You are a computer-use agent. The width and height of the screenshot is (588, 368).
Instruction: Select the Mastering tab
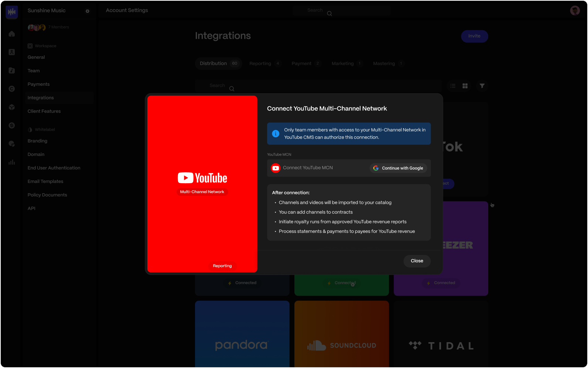pos(388,64)
